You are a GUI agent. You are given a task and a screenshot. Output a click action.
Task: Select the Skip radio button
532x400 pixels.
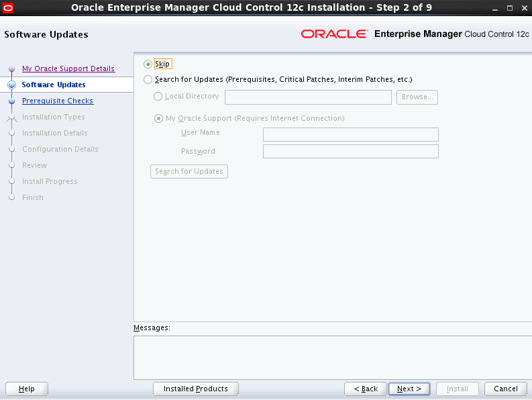click(148, 64)
